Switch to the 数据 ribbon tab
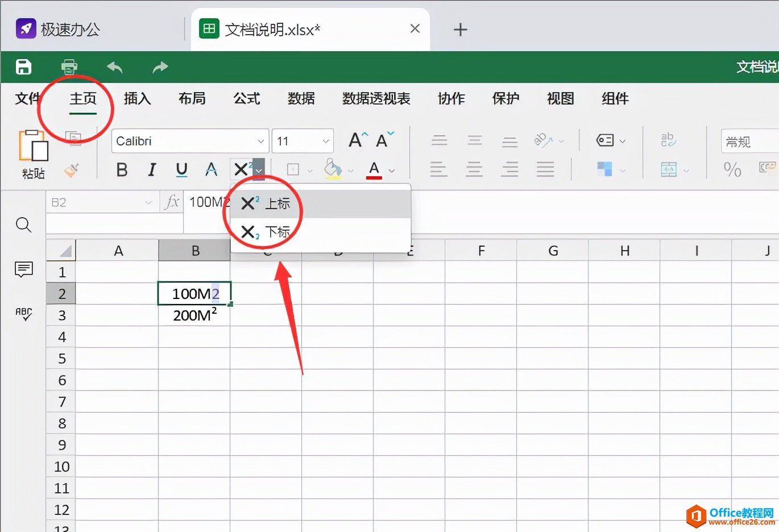 301,99
